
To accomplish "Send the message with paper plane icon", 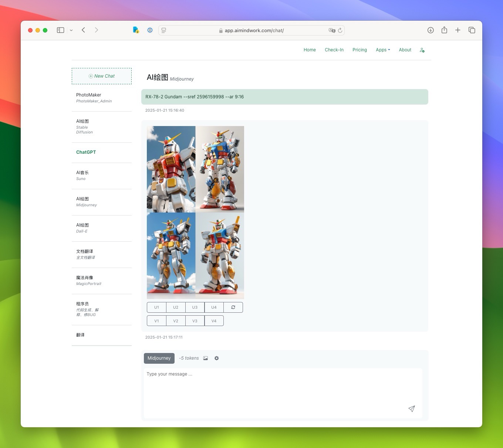I will coord(411,408).
